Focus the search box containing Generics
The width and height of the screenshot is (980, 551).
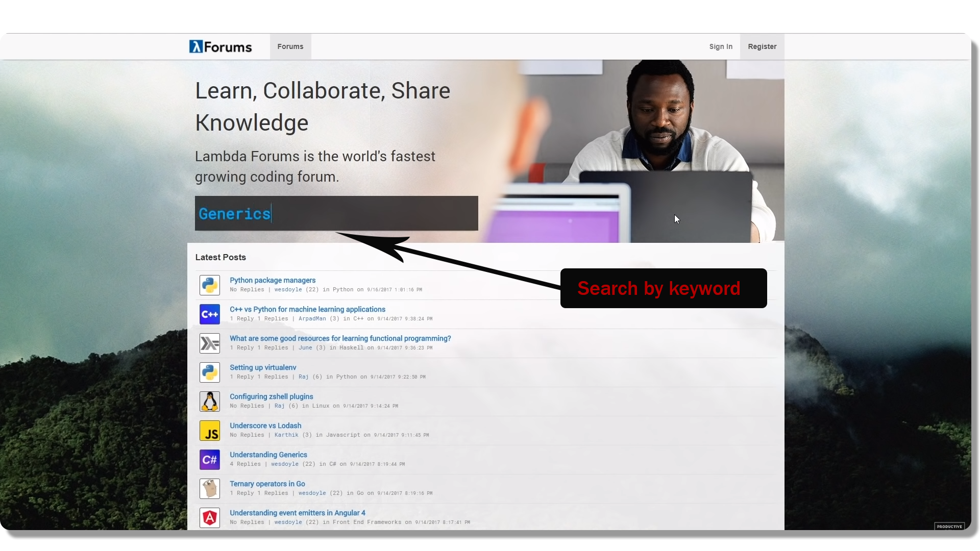click(336, 213)
